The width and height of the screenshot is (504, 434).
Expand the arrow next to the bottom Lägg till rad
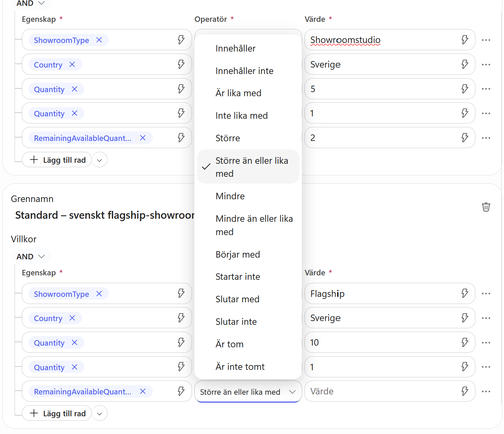100,414
